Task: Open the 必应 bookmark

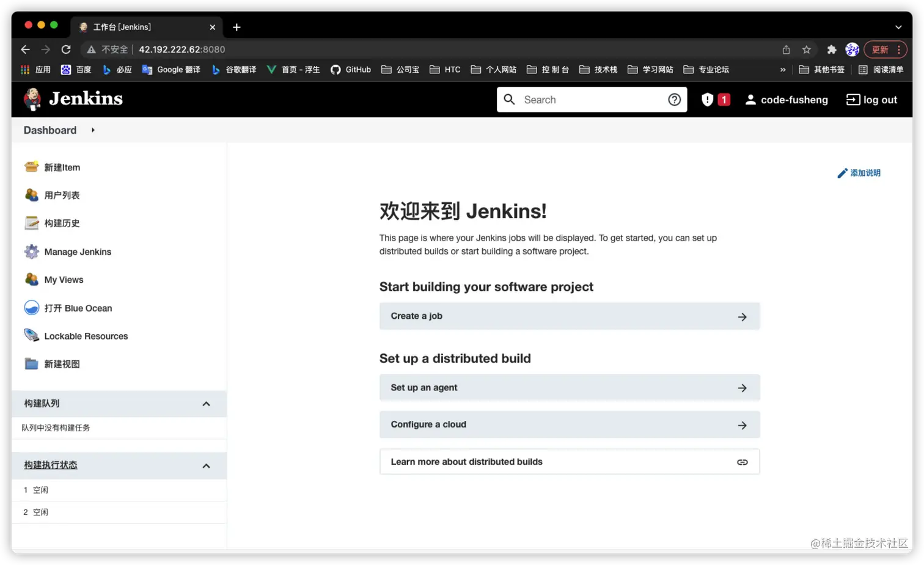Action: (117, 70)
